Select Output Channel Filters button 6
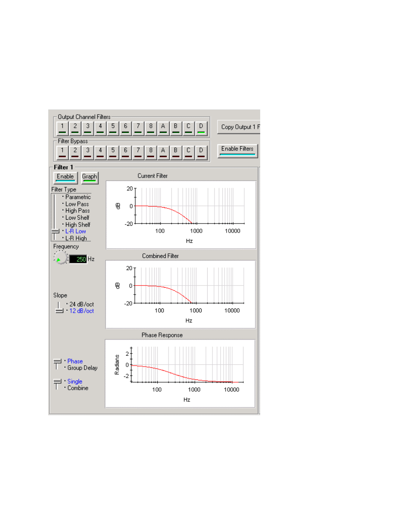The height and width of the screenshot is (532, 411). pyautogui.click(x=125, y=128)
